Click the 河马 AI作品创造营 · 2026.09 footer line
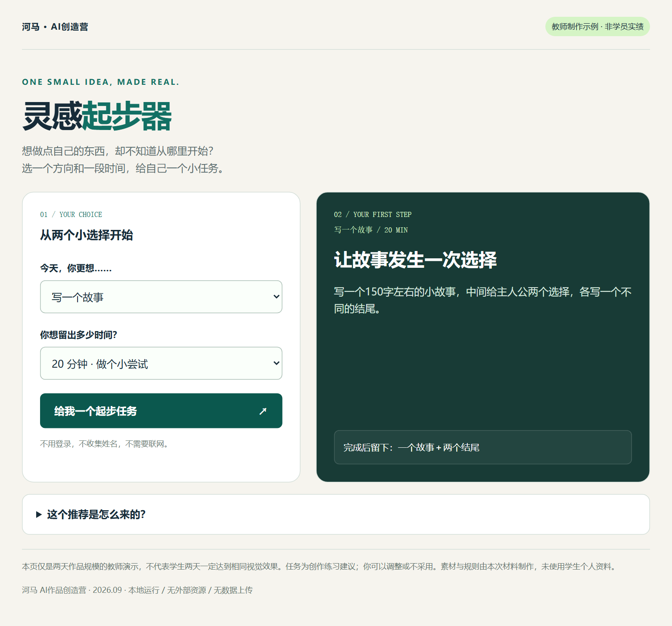This screenshot has width=672, height=626. pos(137,590)
